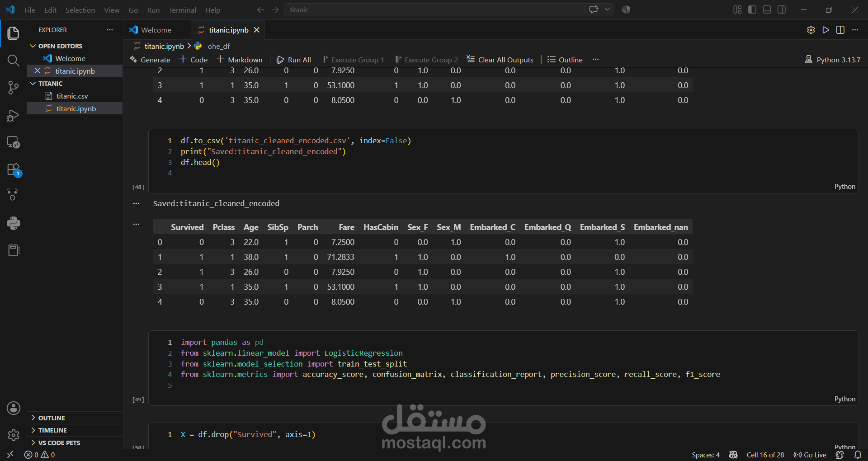Open the Copilot chat dropdown arrow

(x=607, y=9)
